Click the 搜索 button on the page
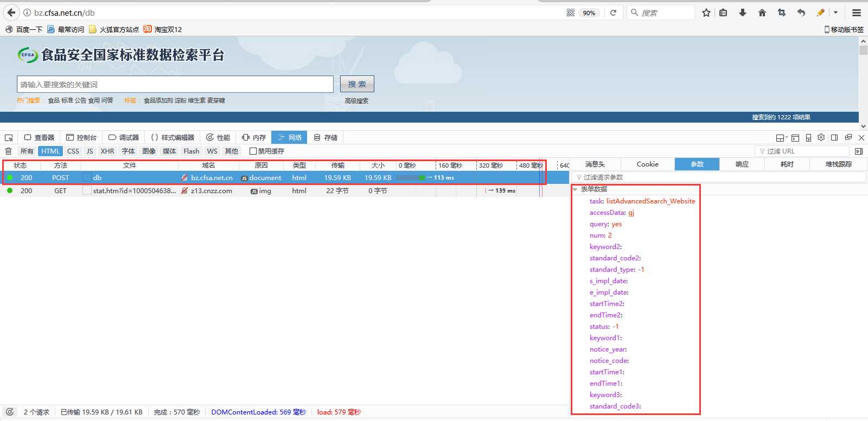The image size is (868, 421). (357, 84)
